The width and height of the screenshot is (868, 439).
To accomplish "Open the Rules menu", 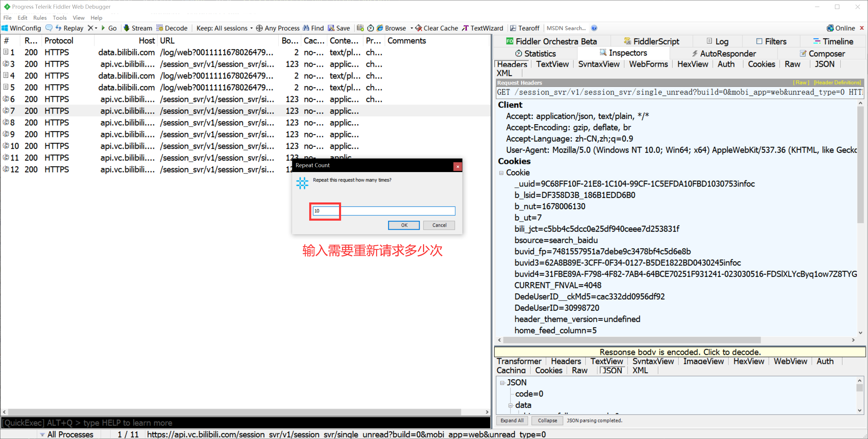I will [40, 18].
